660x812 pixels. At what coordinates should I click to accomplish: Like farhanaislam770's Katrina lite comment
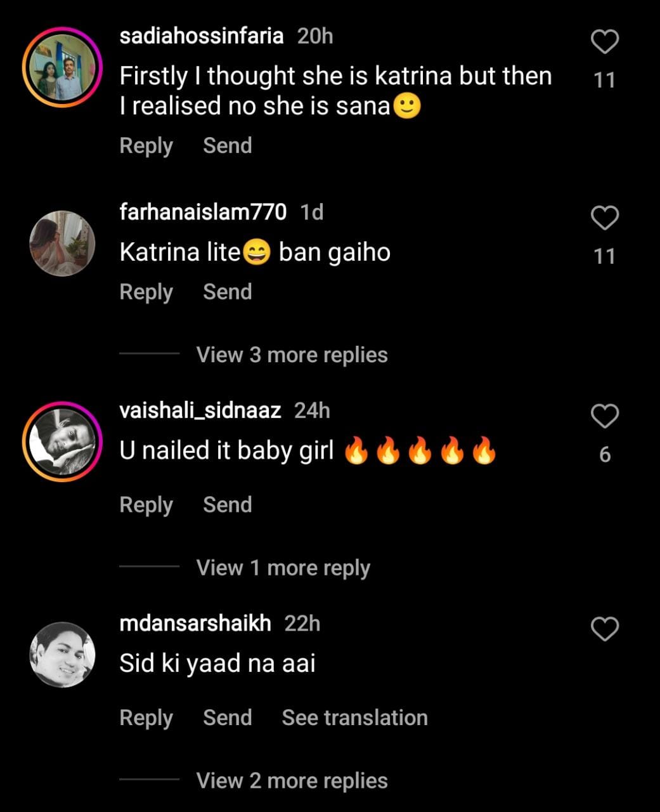coord(604,218)
